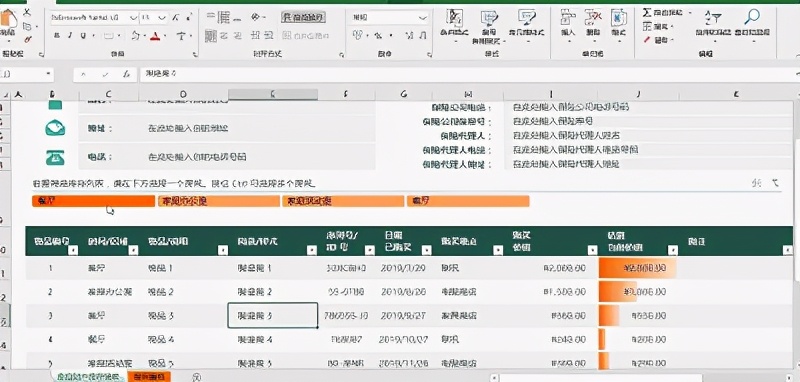Select the highlighted column E header
The width and height of the screenshot is (800, 382).
(x=272, y=94)
